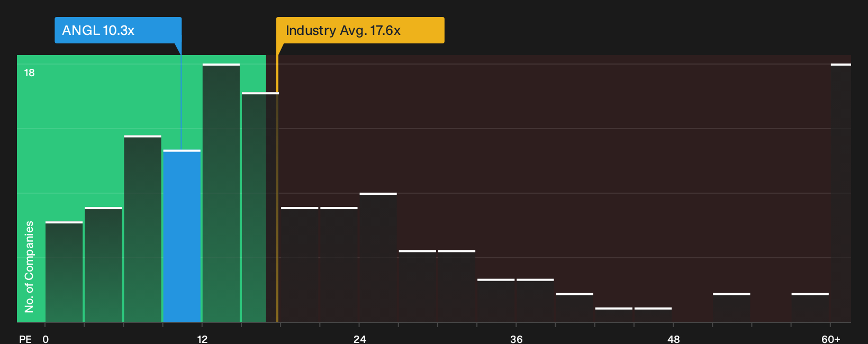Click the x-axis label 48
This screenshot has height=344, width=868.
click(673, 339)
